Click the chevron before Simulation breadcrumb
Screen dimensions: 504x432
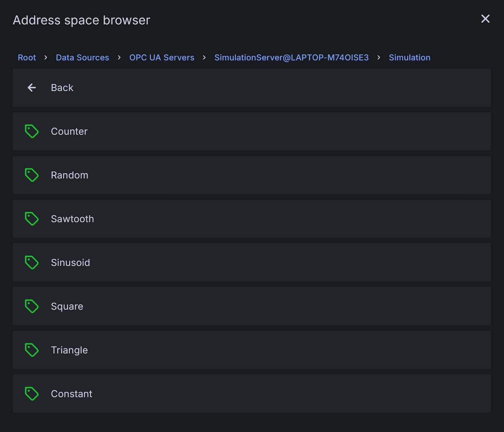[378, 57]
